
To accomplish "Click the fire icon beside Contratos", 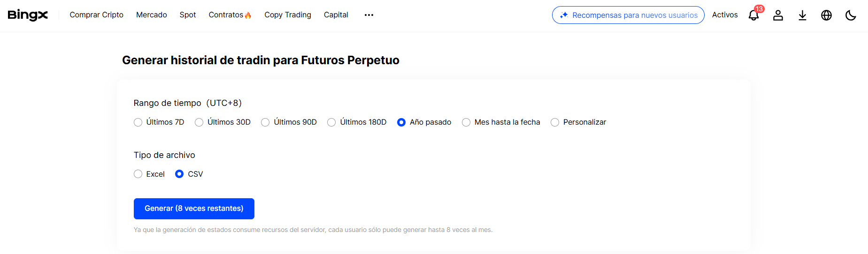I will 248,15.
